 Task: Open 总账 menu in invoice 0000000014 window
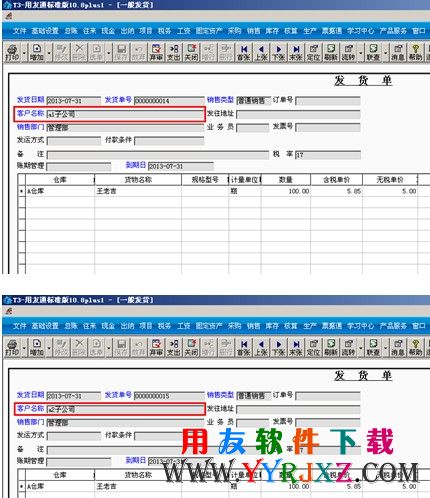point(71,31)
